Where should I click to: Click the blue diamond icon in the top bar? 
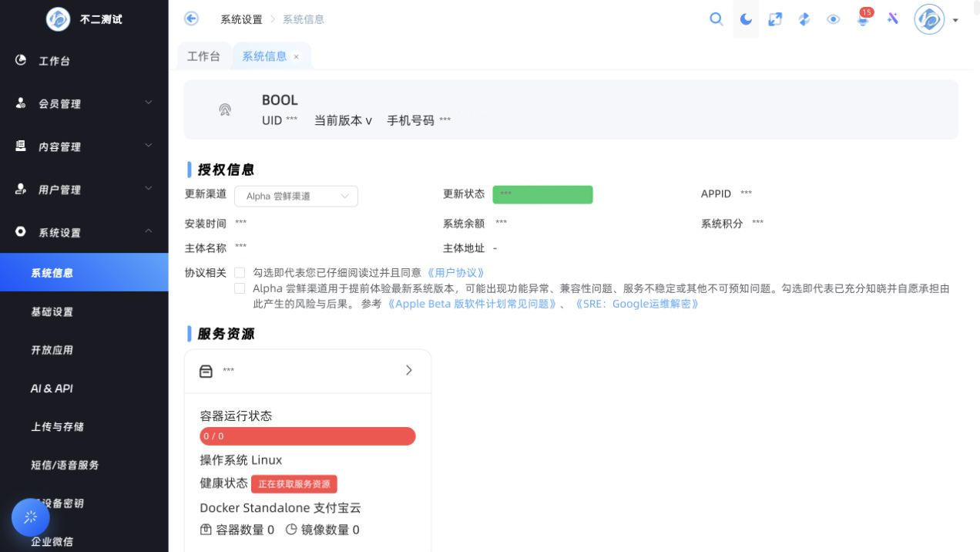804,19
